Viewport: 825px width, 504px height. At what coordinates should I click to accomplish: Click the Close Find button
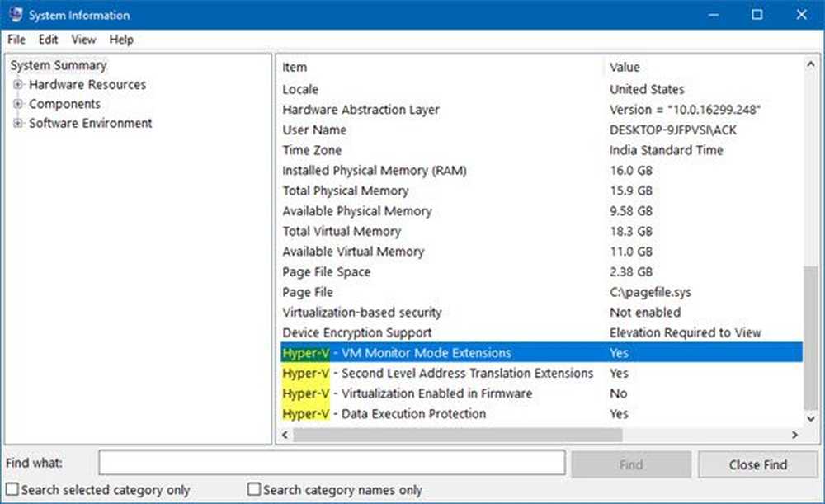click(x=757, y=463)
